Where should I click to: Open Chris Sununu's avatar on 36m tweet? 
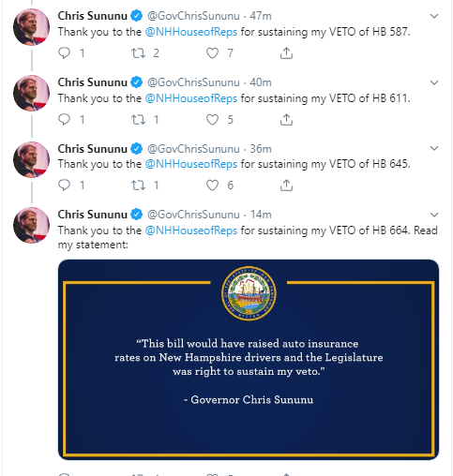[31, 159]
